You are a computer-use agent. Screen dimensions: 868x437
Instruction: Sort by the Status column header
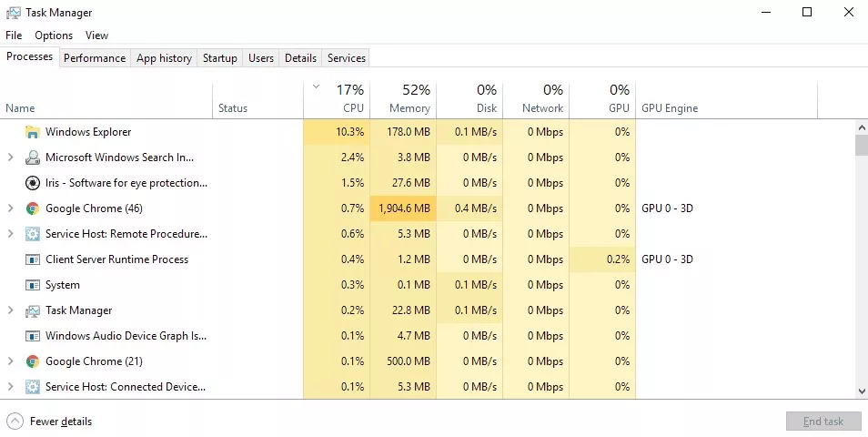258,100
